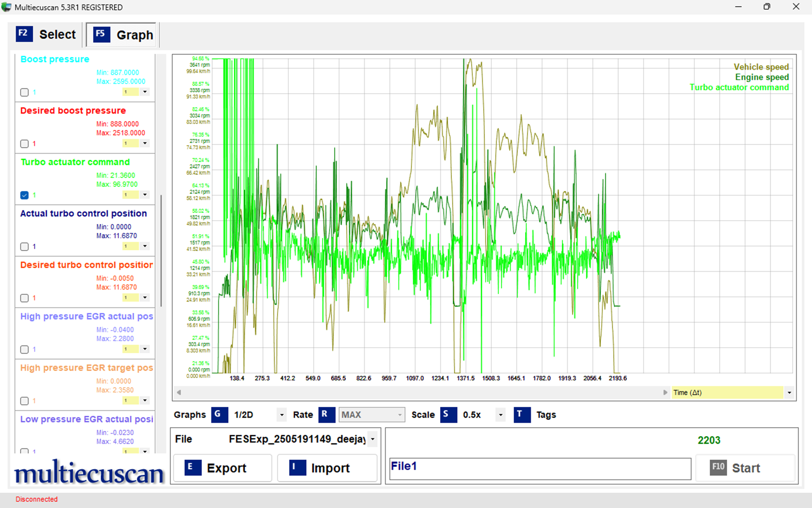Click the Tags label button
Screen dimensions: 812x508
(546, 415)
